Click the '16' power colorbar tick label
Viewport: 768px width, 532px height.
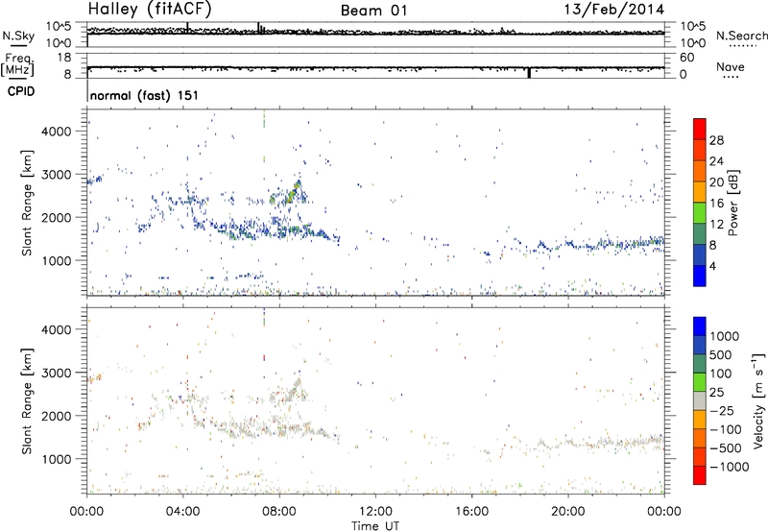(x=716, y=204)
